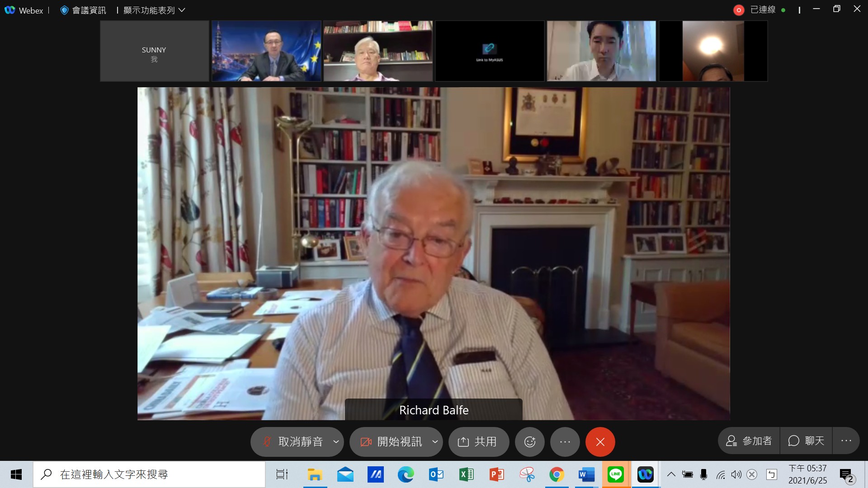Click the 共用 share content button
Image resolution: width=868 pixels, height=488 pixels.
coord(478,441)
